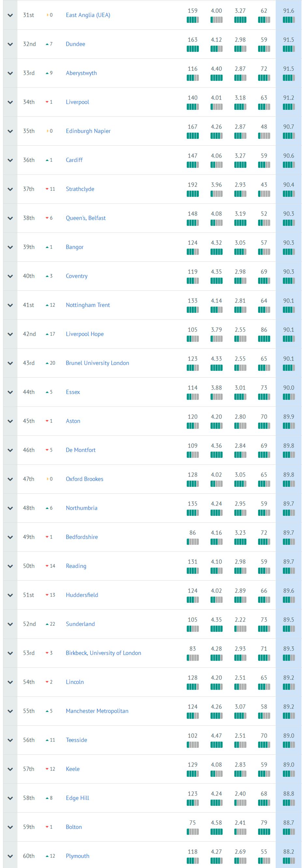The width and height of the screenshot is (302, 868).
Task: Open the Queen's, Belfast link
Action: click(86, 218)
